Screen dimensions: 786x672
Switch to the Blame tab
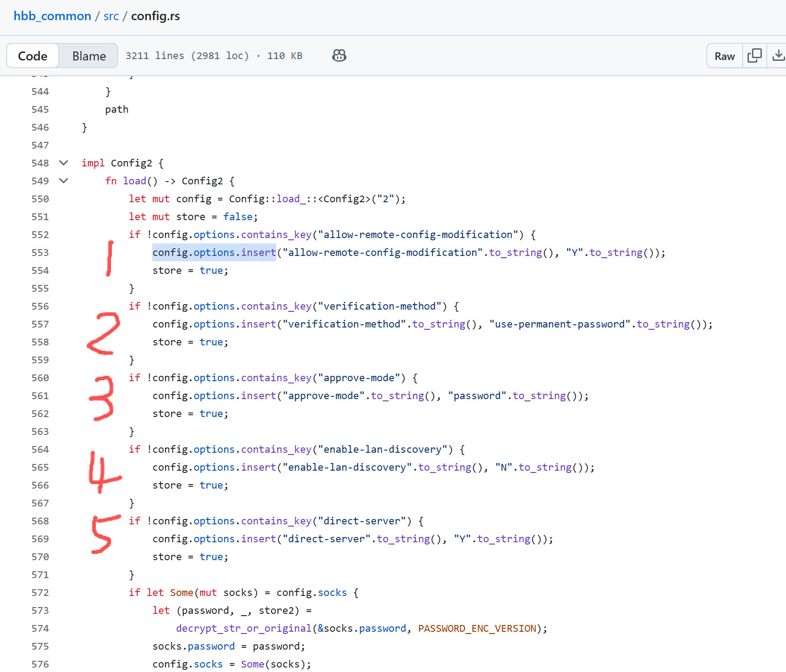[89, 56]
